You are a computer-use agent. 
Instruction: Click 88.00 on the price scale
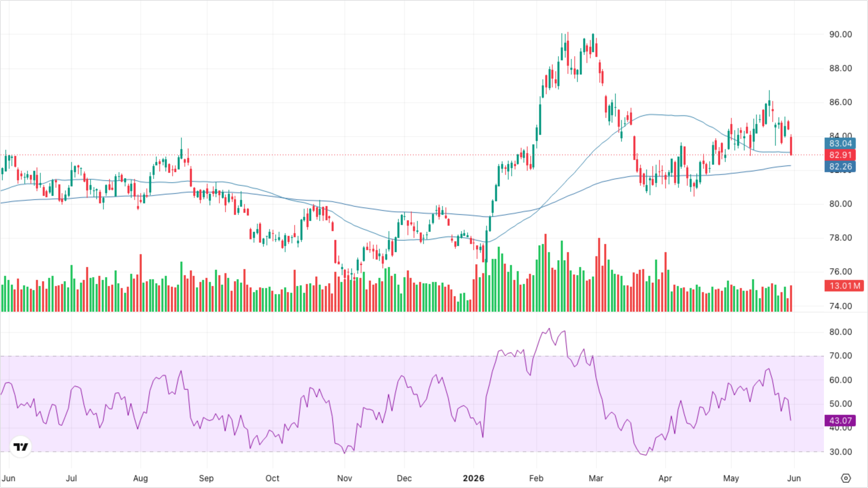tap(841, 68)
